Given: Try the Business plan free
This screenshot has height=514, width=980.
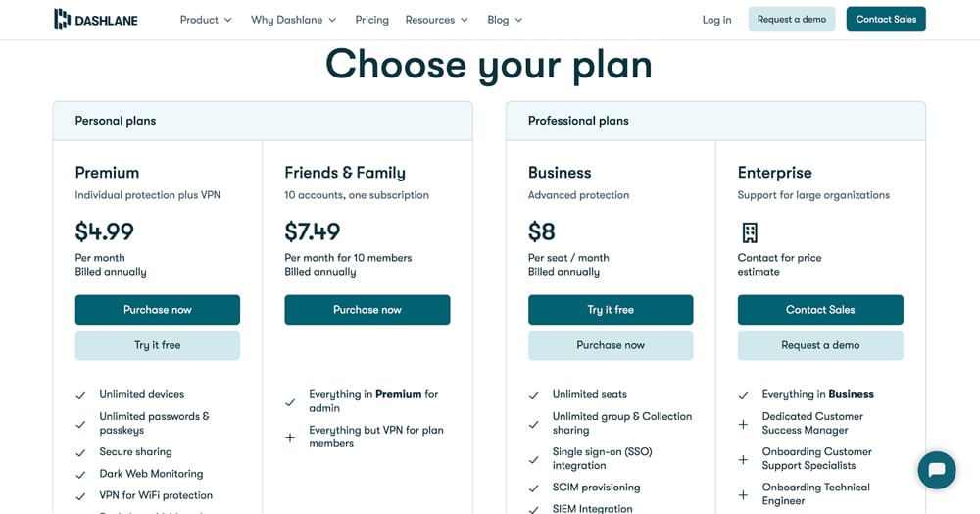Looking at the screenshot, I should 610,310.
